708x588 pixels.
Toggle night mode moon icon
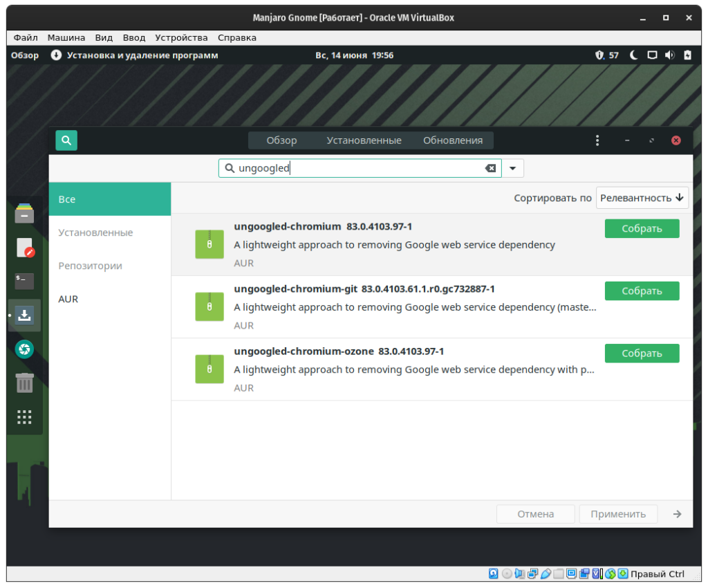(633, 55)
